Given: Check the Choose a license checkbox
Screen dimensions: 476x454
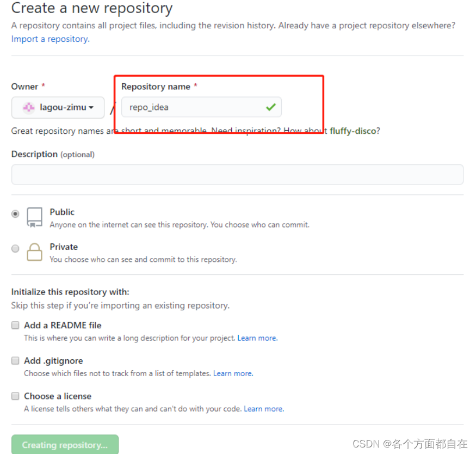Looking at the screenshot, I should pos(15,396).
